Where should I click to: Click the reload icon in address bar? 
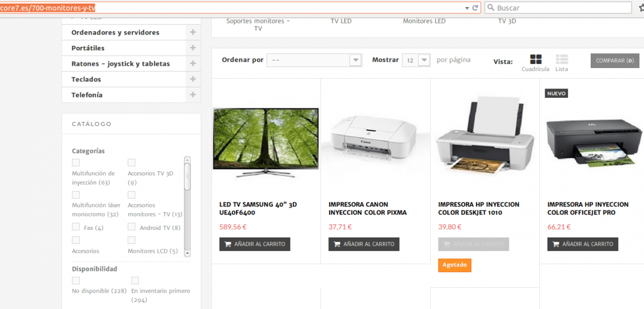475,8
